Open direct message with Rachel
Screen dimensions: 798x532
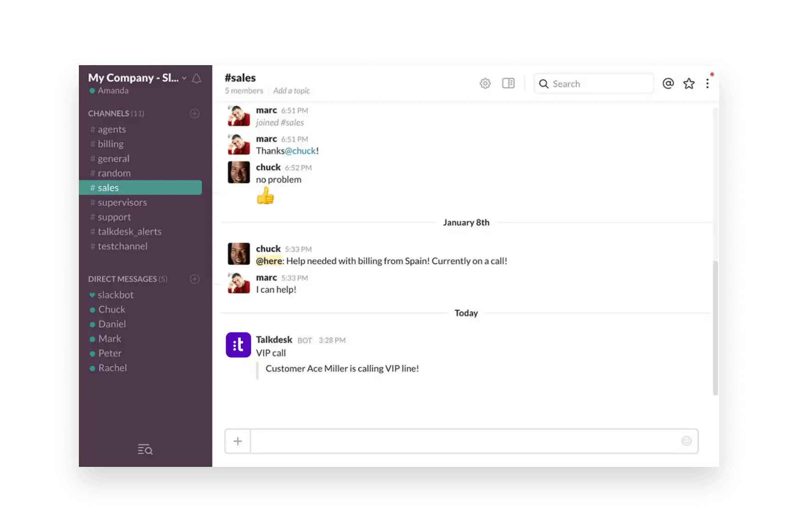[112, 368]
